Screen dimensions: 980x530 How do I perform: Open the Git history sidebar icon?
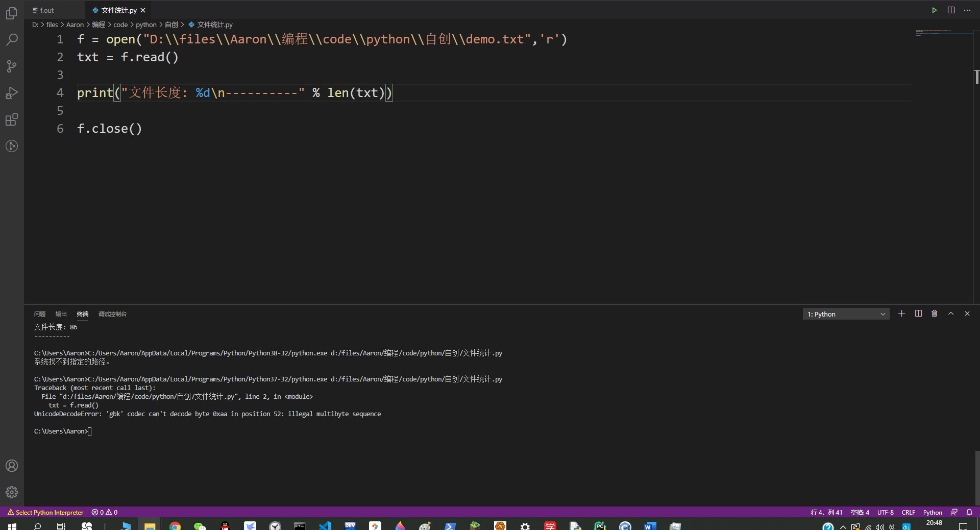tap(12, 146)
